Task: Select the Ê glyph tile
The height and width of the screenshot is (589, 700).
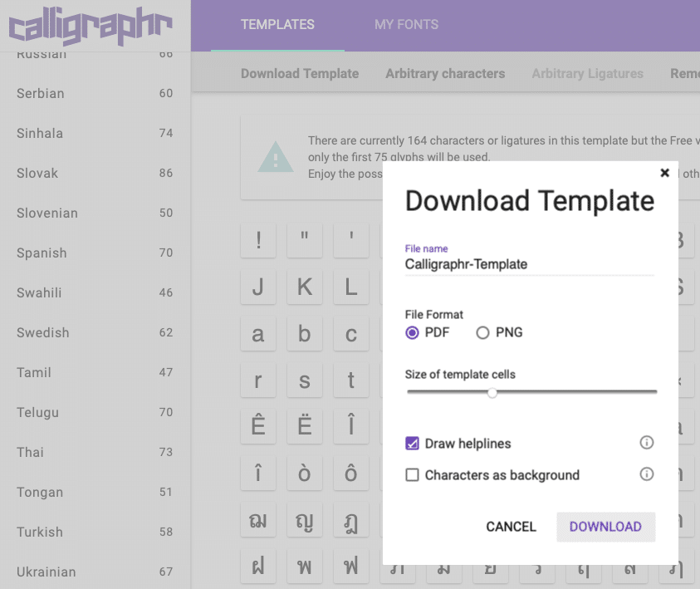Action: 258,427
